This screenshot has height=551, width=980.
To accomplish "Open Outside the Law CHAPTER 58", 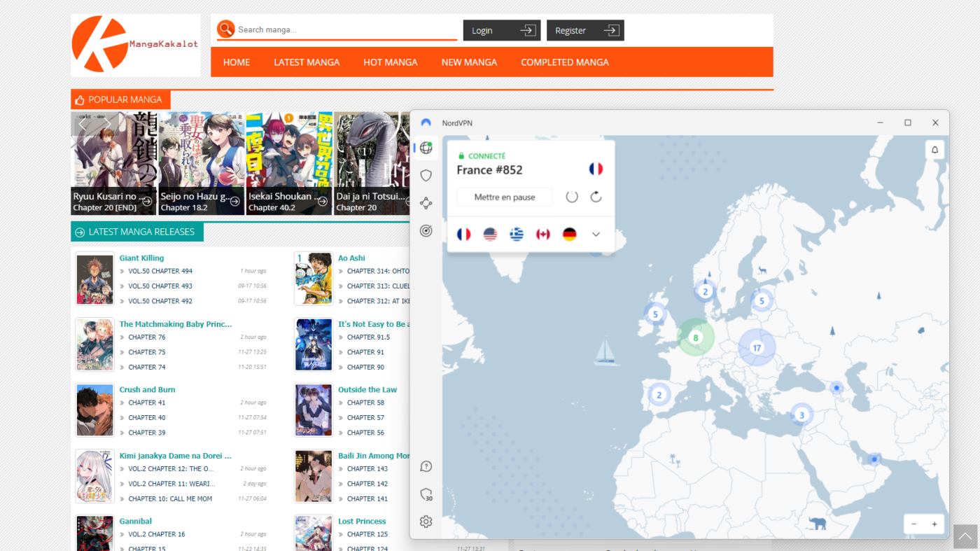I will coord(365,403).
